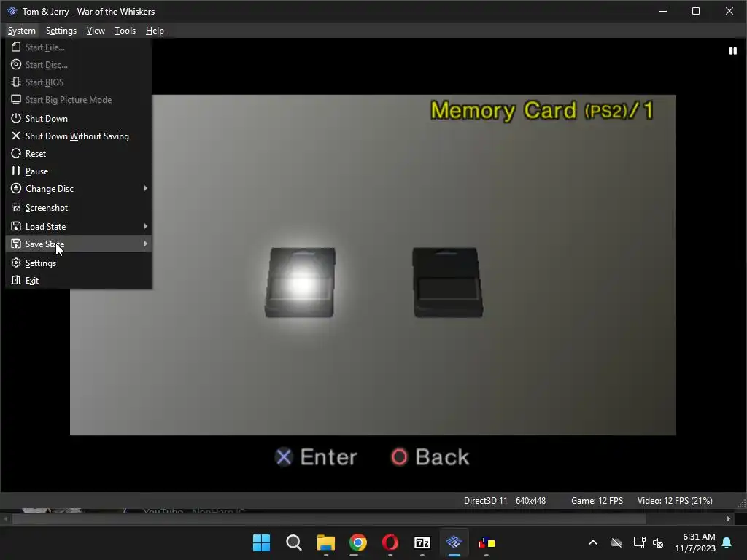This screenshot has width=747, height=560.
Task: Click the Big Picture Mode monitor icon
Action: coord(16,99)
